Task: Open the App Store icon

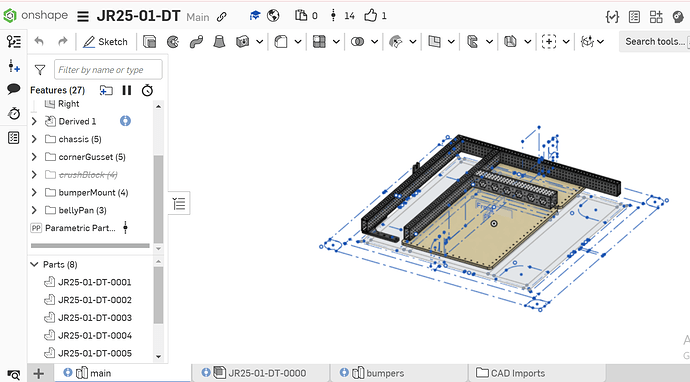Action: (x=656, y=17)
